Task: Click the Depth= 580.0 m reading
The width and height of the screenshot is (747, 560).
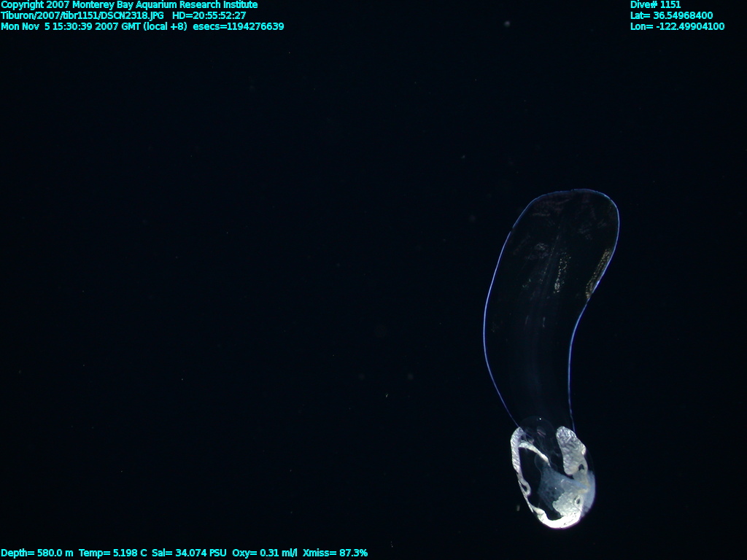Action: pos(37,553)
